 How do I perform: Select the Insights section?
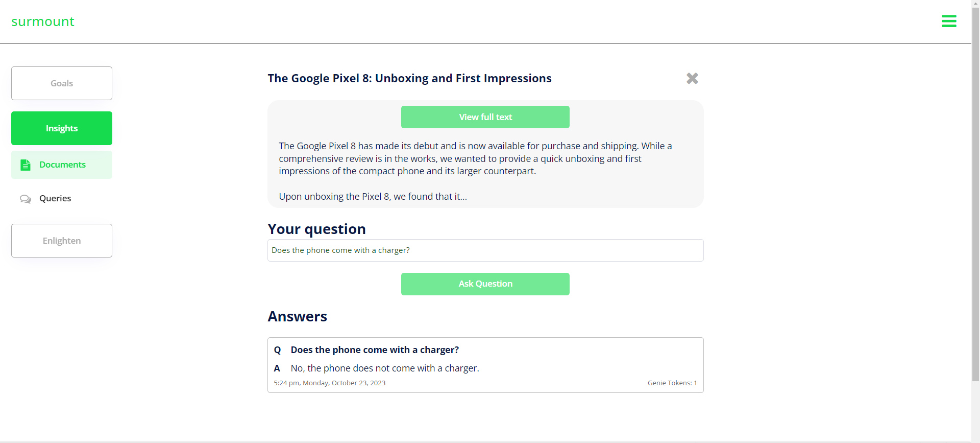click(x=62, y=128)
